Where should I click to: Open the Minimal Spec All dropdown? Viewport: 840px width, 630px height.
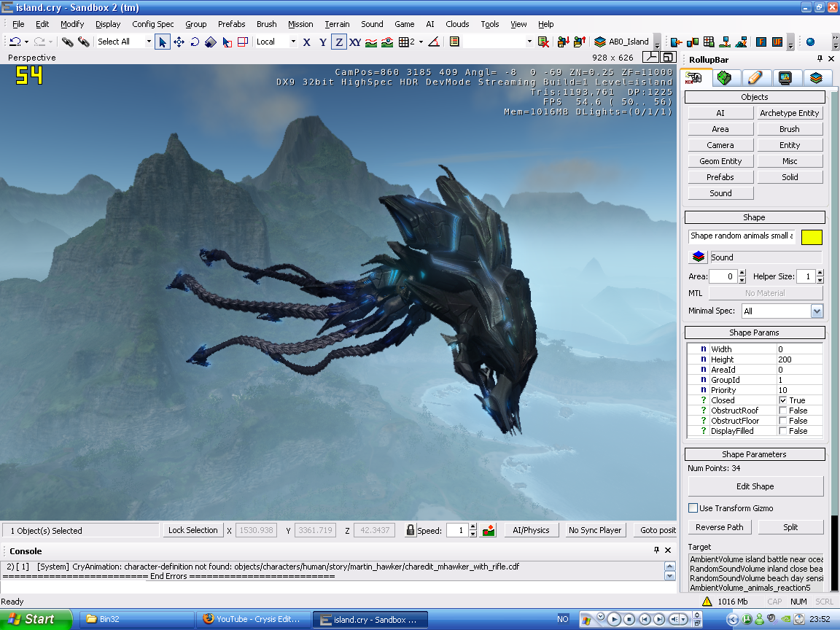(x=817, y=311)
